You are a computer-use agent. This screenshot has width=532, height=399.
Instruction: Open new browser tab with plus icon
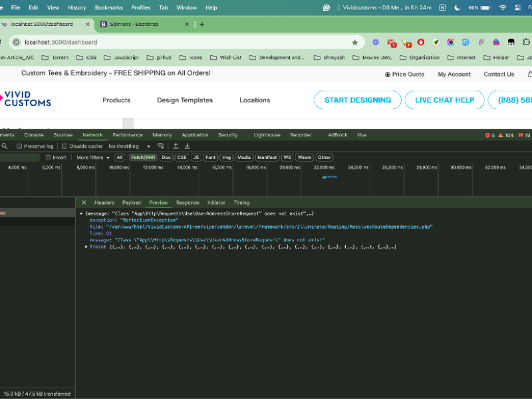tap(202, 24)
